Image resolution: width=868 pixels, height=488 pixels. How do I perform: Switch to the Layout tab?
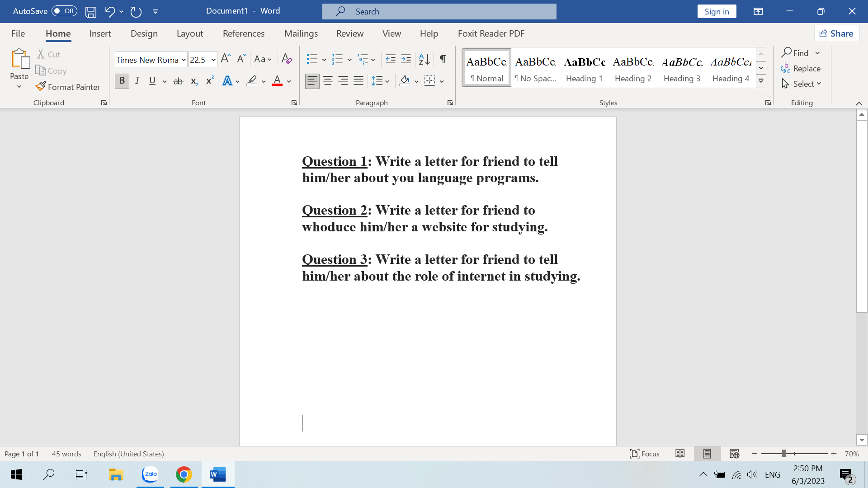[x=189, y=33]
